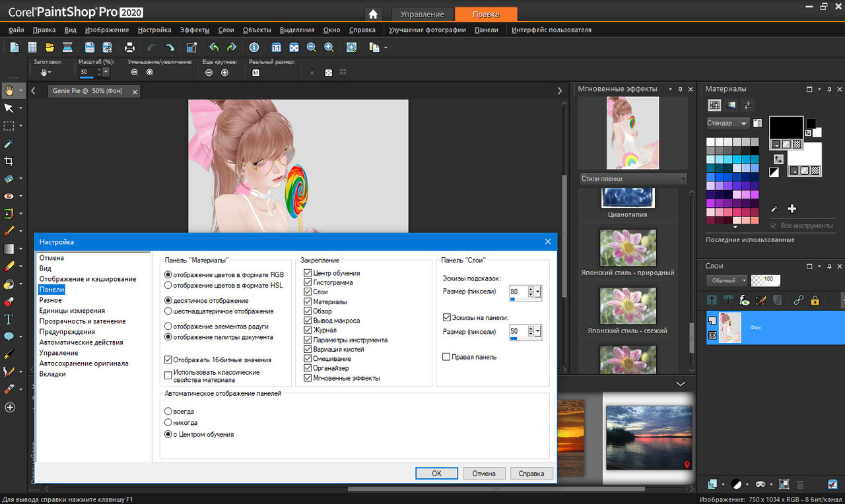The width and height of the screenshot is (845, 504).
Task: Open the Заготовки presets dropdown
Action: point(46,73)
